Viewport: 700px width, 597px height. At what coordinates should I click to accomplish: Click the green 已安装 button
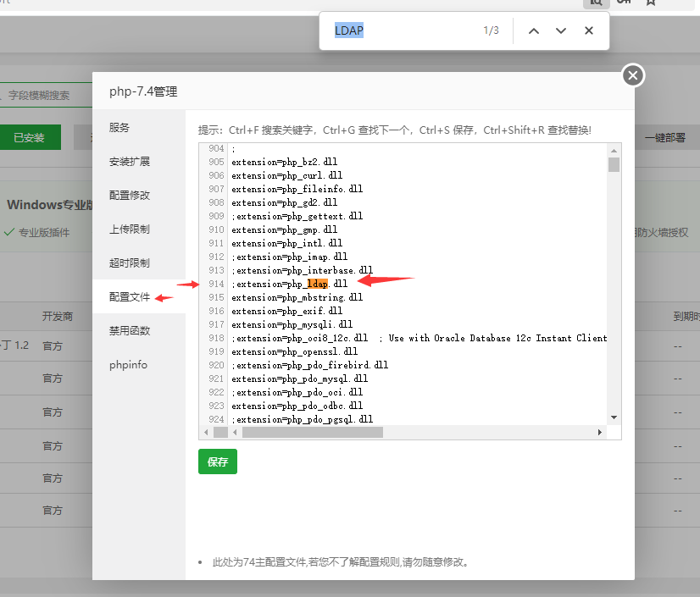pos(29,137)
